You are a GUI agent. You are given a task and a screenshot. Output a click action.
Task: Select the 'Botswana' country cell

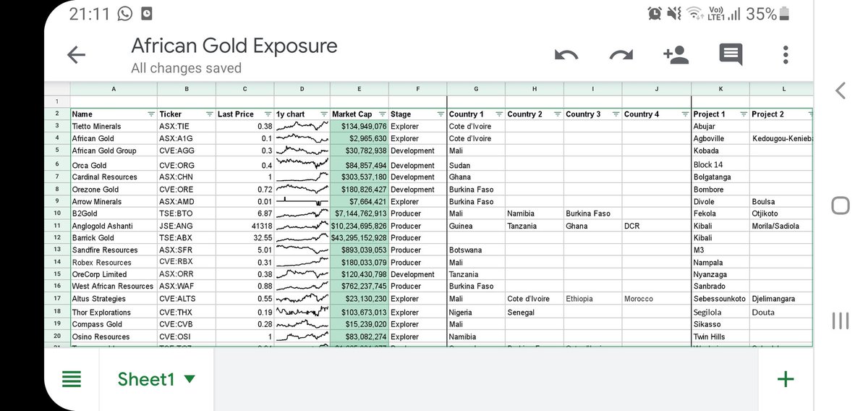click(x=476, y=250)
